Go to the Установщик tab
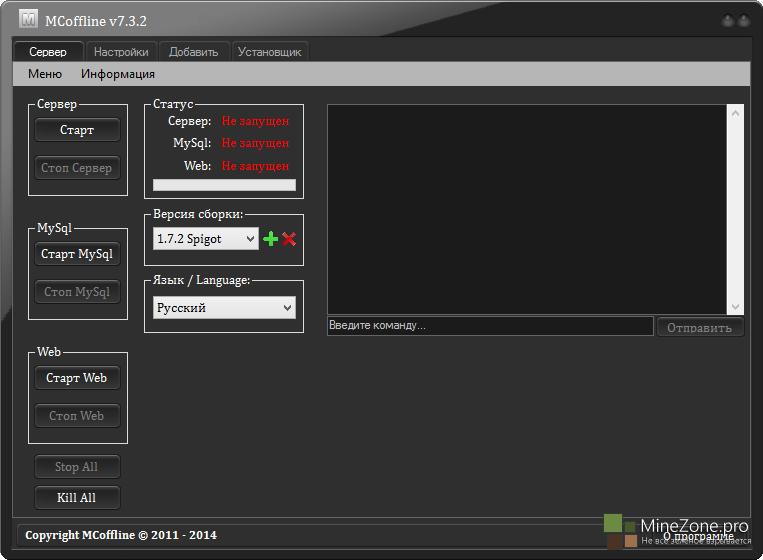This screenshot has width=763, height=560. click(x=270, y=52)
